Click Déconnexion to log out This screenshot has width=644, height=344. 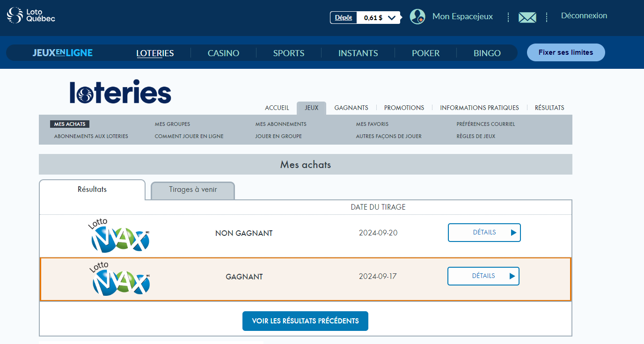pyautogui.click(x=584, y=16)
